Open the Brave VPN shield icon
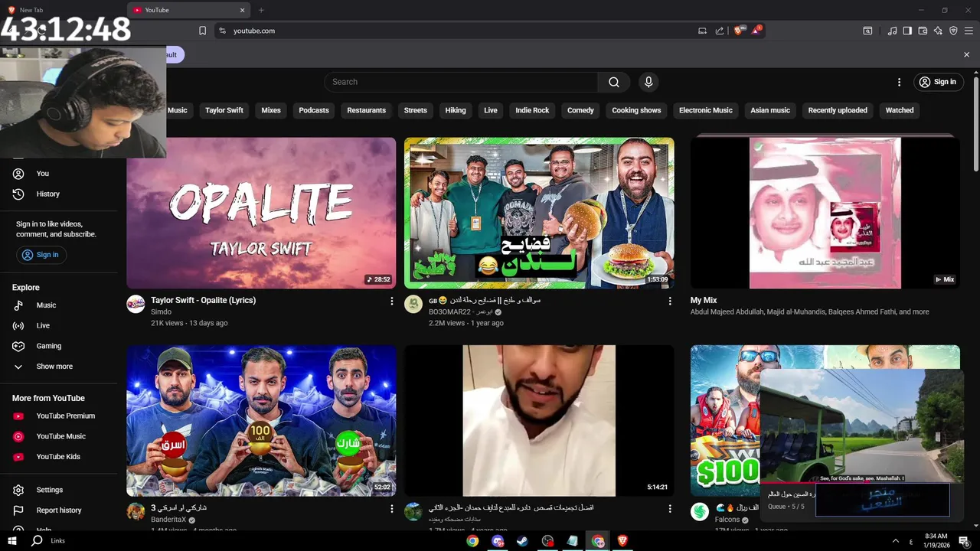The width and height of the screenshot is (980, 551). [x=953, y=31]
